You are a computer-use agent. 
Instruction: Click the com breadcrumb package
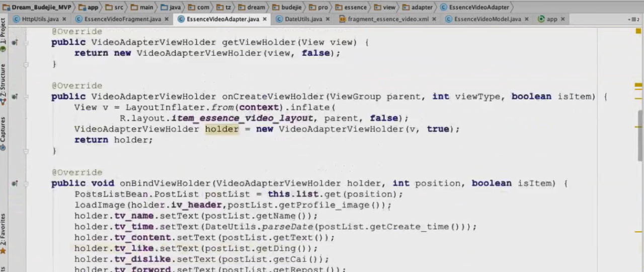pyautogui.click(x=199, y=7)
